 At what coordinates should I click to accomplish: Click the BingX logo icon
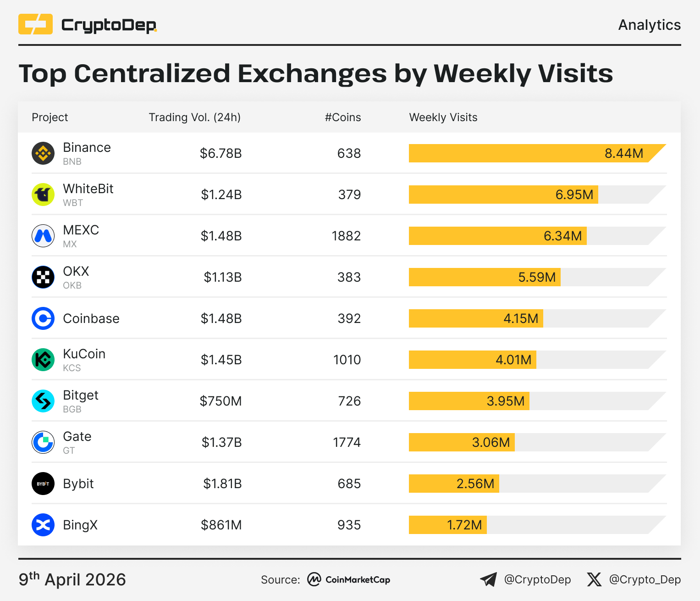tap(43, 525)
